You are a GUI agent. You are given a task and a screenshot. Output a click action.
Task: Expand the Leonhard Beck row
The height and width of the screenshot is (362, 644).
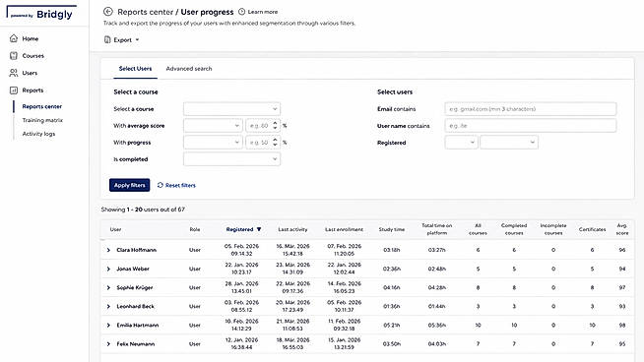pyautogui.click(x=108, y=307)
